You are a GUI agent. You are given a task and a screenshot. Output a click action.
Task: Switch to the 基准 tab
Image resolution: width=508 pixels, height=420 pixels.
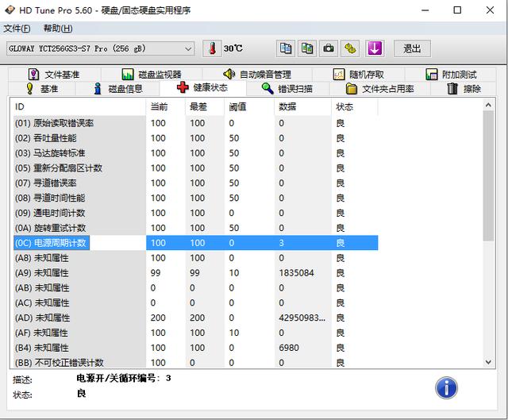pyautogui.click(x=42, y=88)
